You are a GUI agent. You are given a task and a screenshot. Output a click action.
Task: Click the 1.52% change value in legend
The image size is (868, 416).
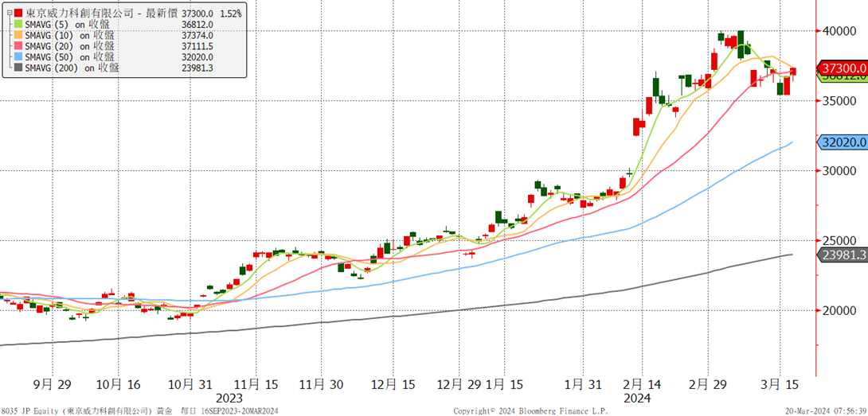[x=229, y=14]
